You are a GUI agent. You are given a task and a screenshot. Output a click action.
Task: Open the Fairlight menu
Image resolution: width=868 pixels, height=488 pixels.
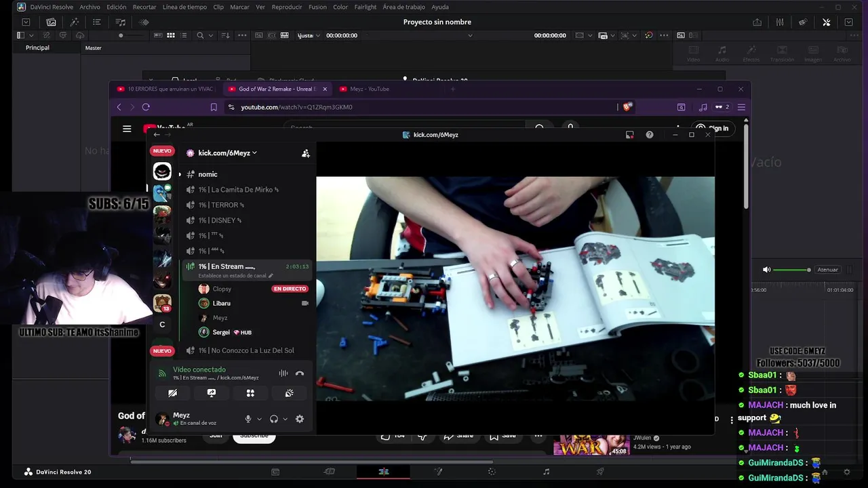[x=365, y=7]
